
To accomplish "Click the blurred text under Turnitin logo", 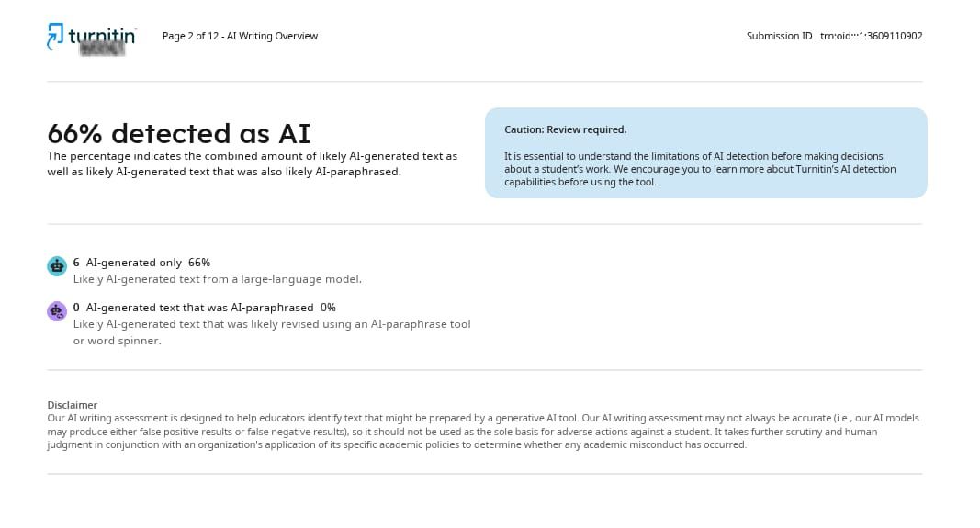I will [103, 50].
